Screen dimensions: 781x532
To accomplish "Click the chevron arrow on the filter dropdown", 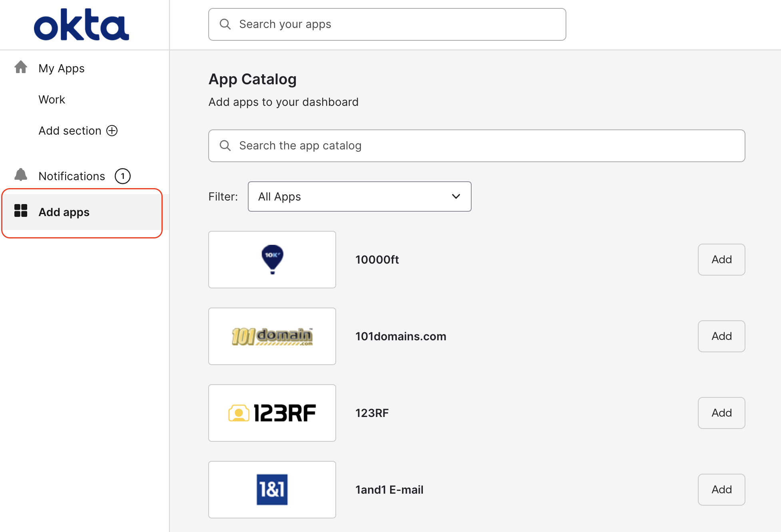I will [456, 197].
